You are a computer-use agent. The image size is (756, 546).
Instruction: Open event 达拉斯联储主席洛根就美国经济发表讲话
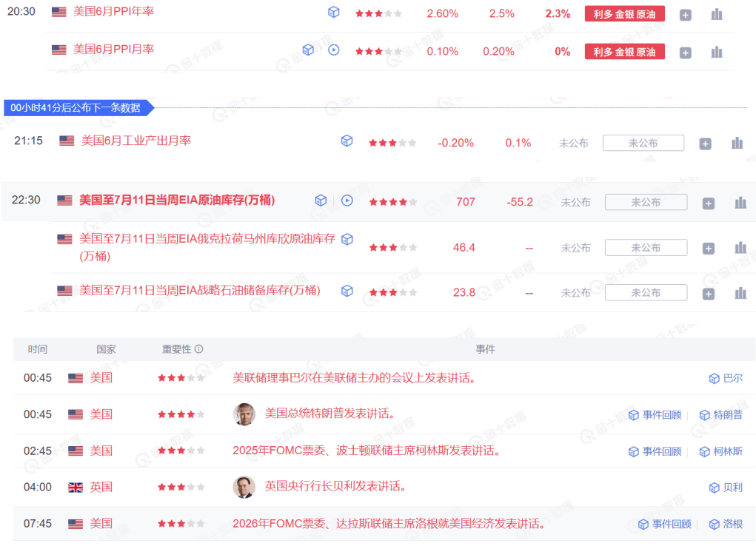click(389, 523)
